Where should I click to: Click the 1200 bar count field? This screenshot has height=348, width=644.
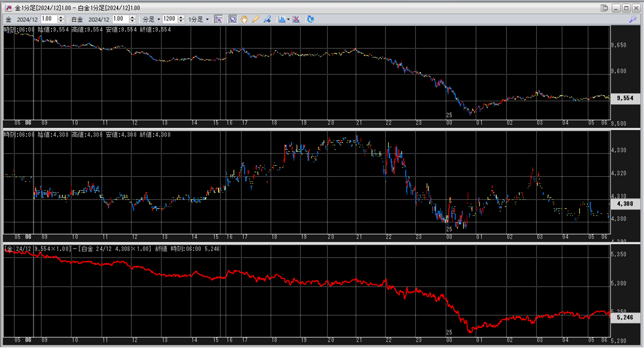point(169,19)
